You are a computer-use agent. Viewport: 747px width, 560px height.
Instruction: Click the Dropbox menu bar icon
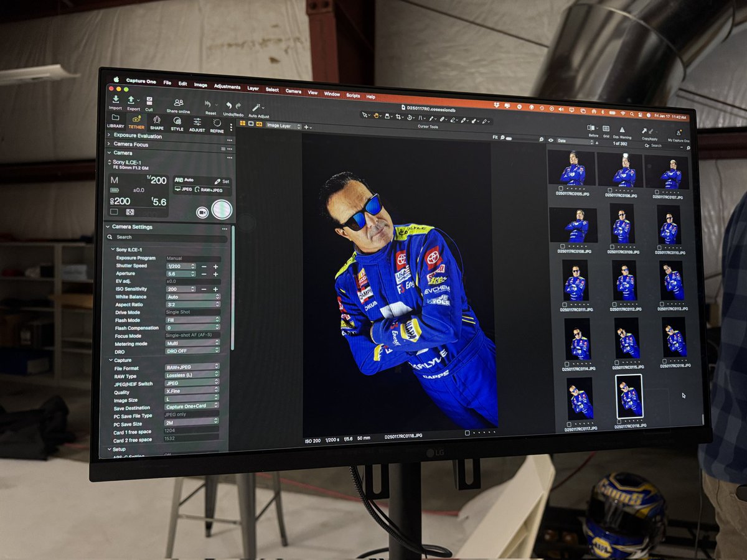497,105
